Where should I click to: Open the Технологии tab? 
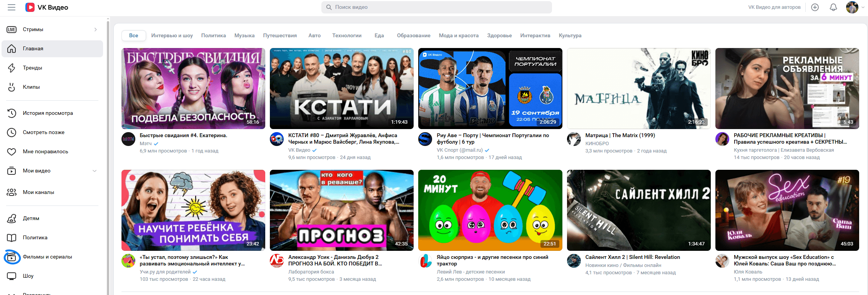tap(347, 36)
